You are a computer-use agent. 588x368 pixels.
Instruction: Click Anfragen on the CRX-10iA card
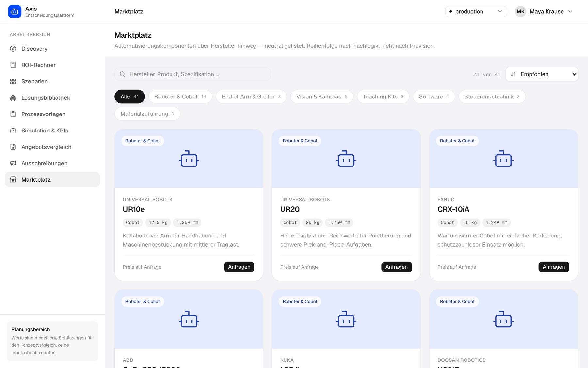tap(554, 267)
